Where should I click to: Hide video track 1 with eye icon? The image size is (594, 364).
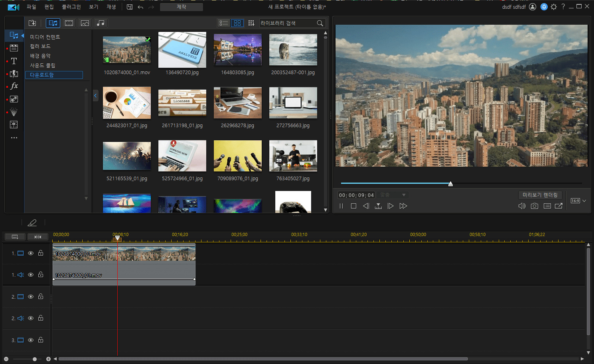coord(31,253)
